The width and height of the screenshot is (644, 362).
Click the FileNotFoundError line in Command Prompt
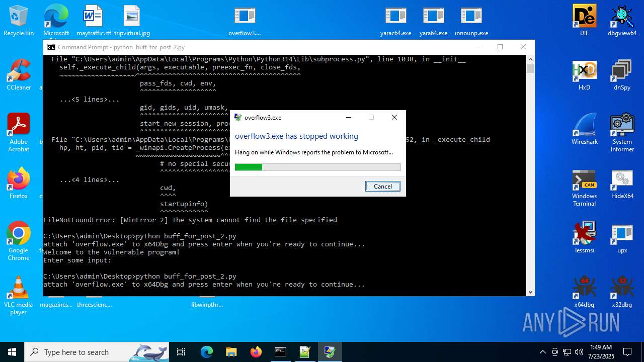pyautogui.click(x=190, y=220)
